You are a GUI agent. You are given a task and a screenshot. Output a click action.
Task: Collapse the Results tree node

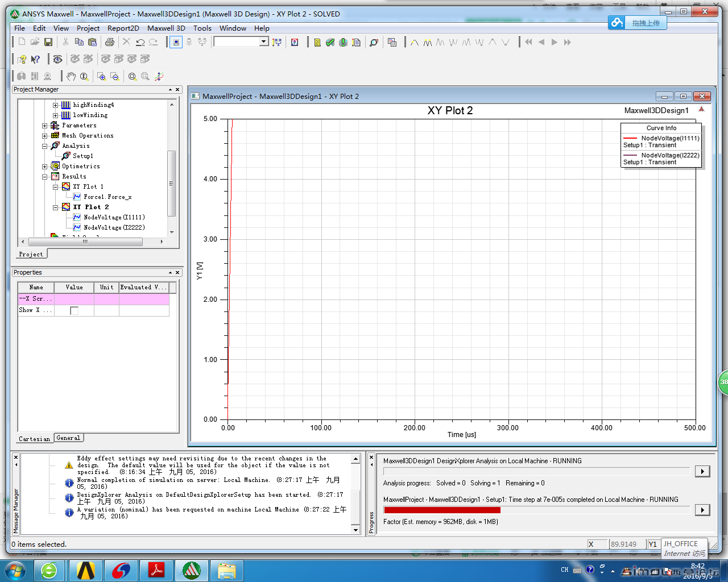tap(45, 177)
